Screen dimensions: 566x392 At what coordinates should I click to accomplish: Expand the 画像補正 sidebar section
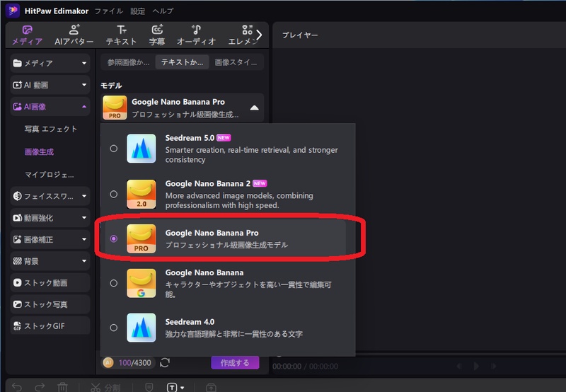click(84, 239)
